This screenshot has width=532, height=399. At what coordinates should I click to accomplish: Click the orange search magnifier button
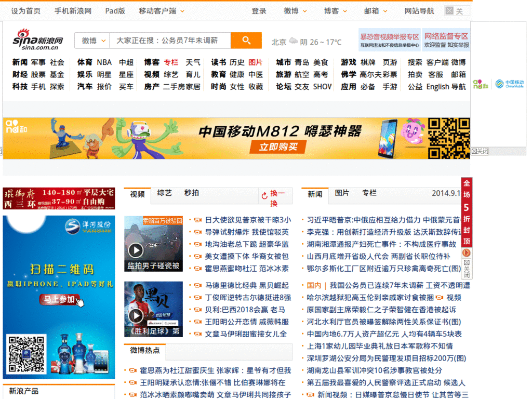coord(246,40)
